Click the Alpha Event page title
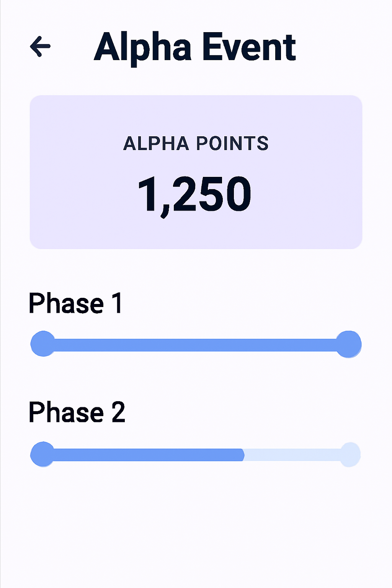Image resolution: width=392 pixels, height=588 pixels. [x=194, y=47]
